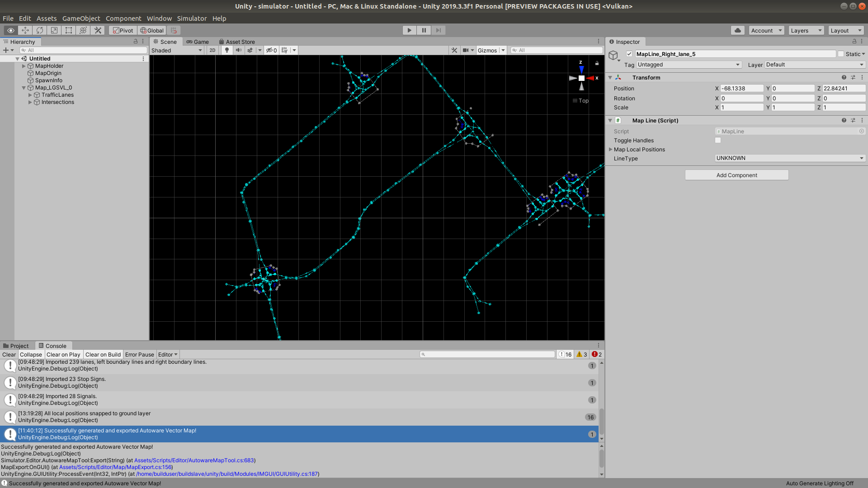Open the Gizmos dropdown arrow
Screen dimensions: 868x488
503,50
